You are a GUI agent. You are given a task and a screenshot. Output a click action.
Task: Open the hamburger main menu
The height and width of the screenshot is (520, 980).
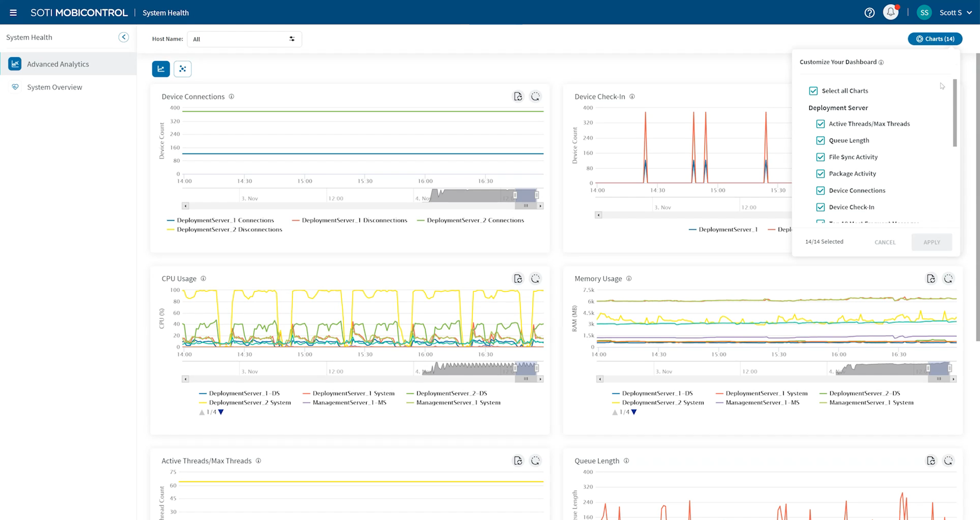pos(13,13)
